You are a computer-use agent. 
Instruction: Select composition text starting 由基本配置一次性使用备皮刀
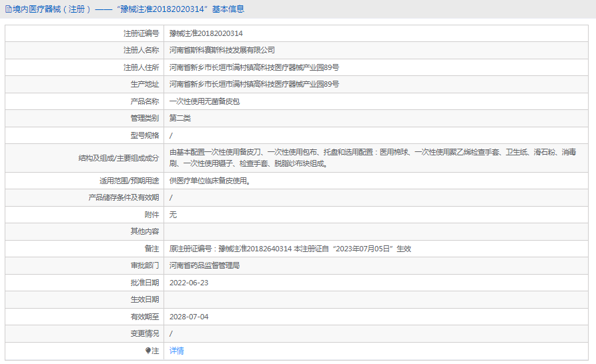coord(372,158)
